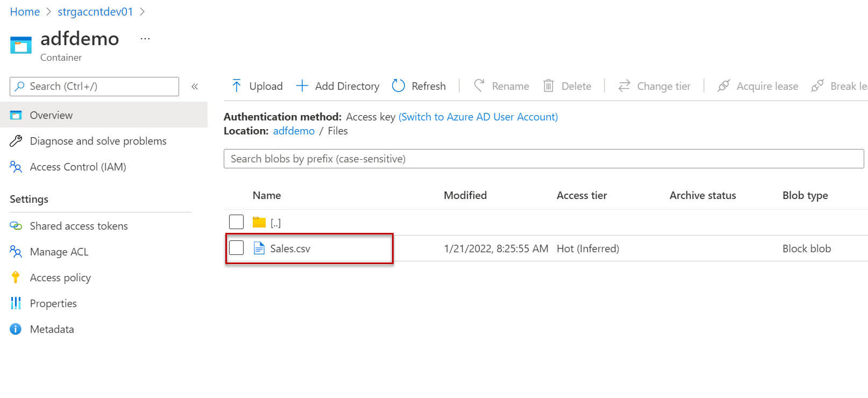Click the adfdemo location link
This screenshot has height=398, width=868.
tap(294, 131)
